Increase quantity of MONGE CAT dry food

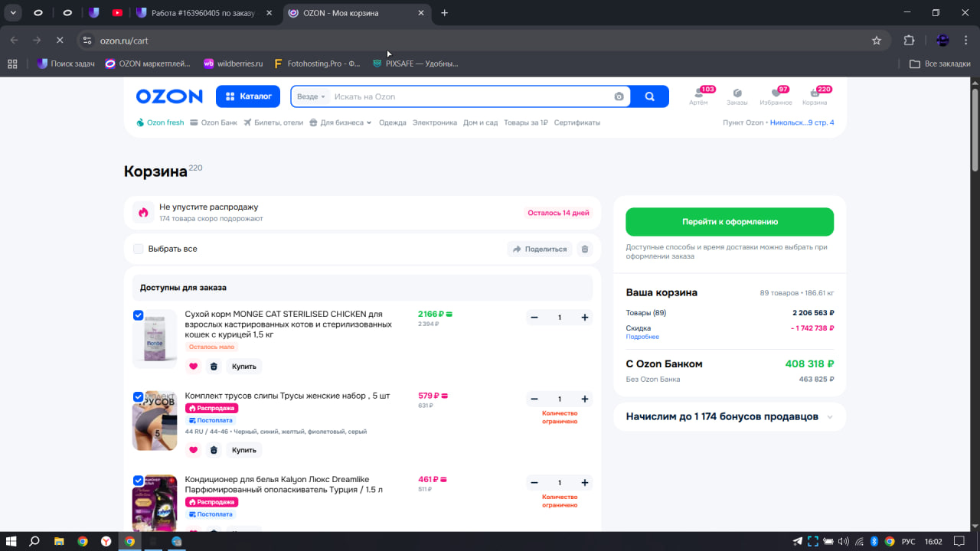585,318
